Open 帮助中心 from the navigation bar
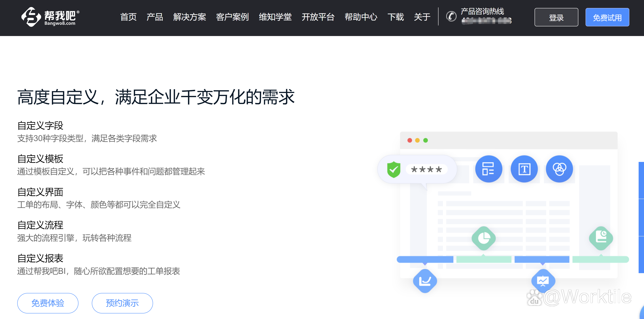Screen dimensions: 644x319 (x=361, y=17)
